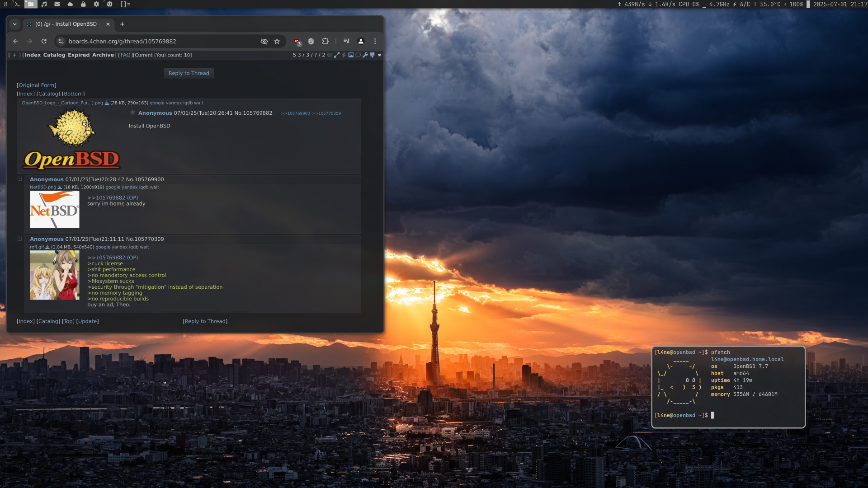Click the bottom Update link

[x=88, y=321]
